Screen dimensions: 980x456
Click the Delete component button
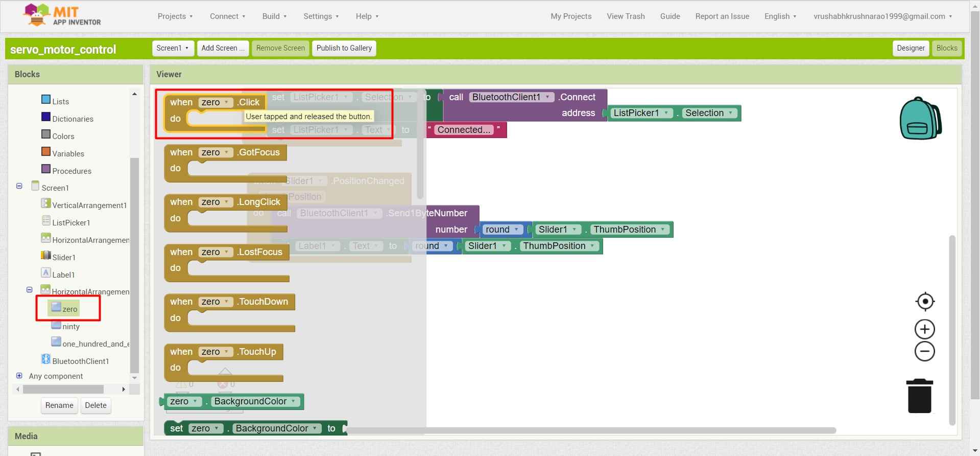click(95, 405)
